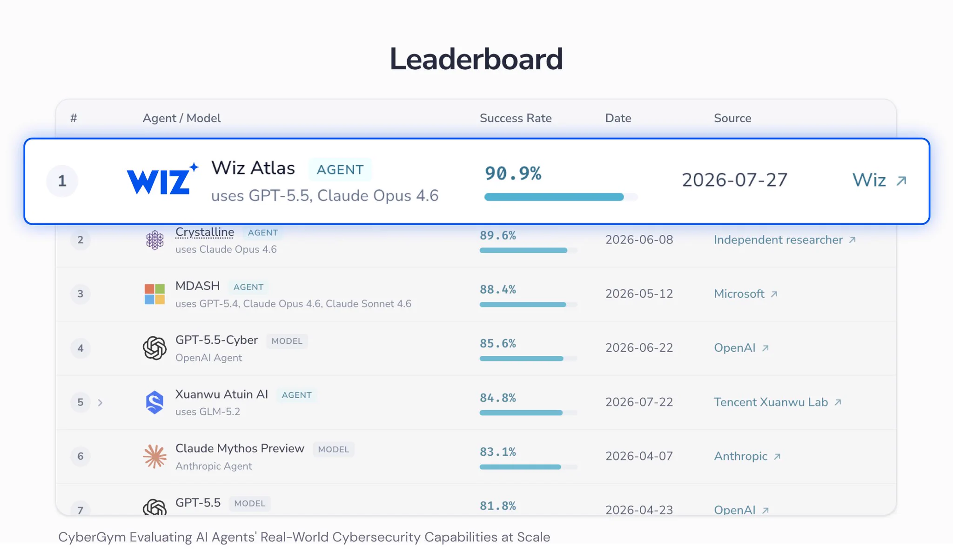Image resolution: width=953 pixels, height=560 pixels.
Task: Click the 2026-04-07 date cell
Action: (x=639, y=456)
